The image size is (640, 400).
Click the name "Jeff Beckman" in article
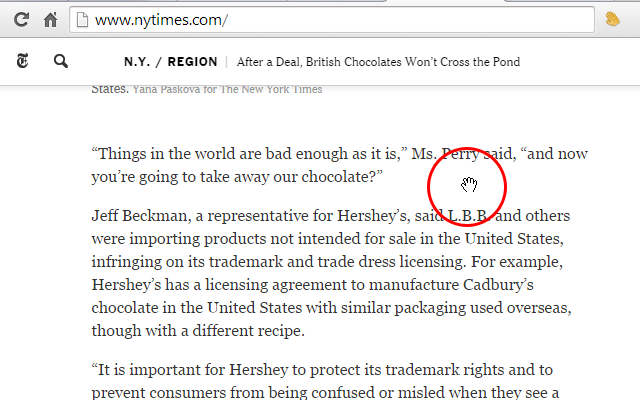pyautogui.click(x=141, y=216)
